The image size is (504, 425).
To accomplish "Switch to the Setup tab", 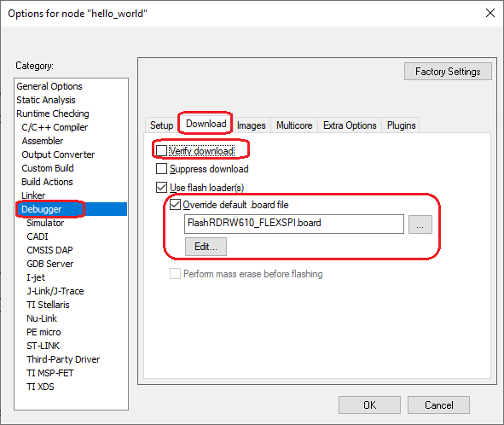I will tap(161, 125).
